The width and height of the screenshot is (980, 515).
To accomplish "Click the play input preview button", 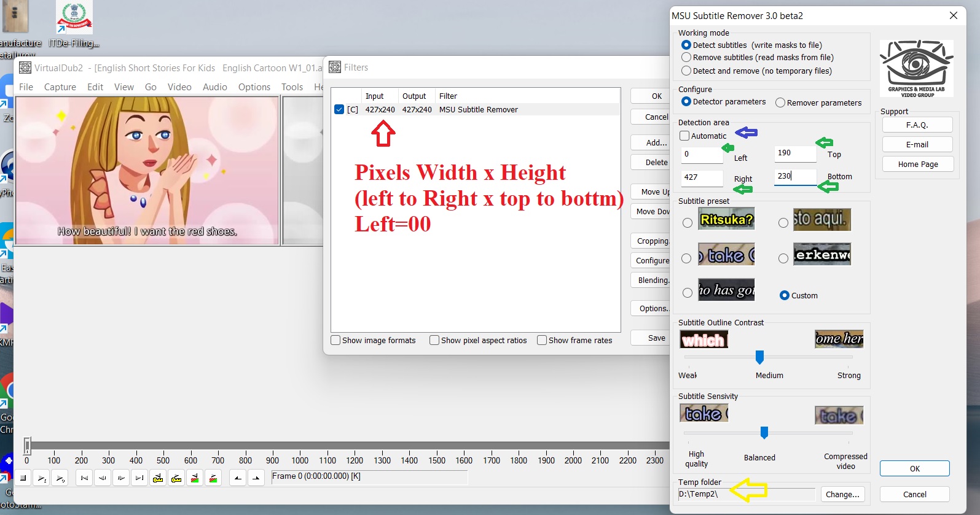I will 41,478.
